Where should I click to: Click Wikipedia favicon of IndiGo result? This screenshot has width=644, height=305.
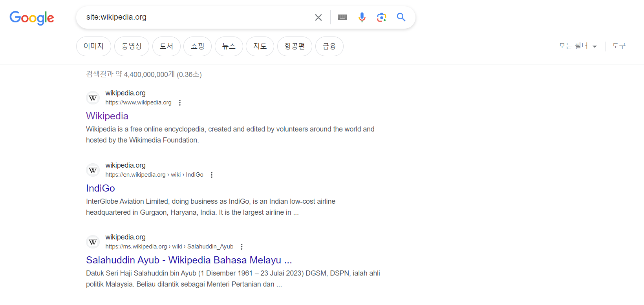93,170
